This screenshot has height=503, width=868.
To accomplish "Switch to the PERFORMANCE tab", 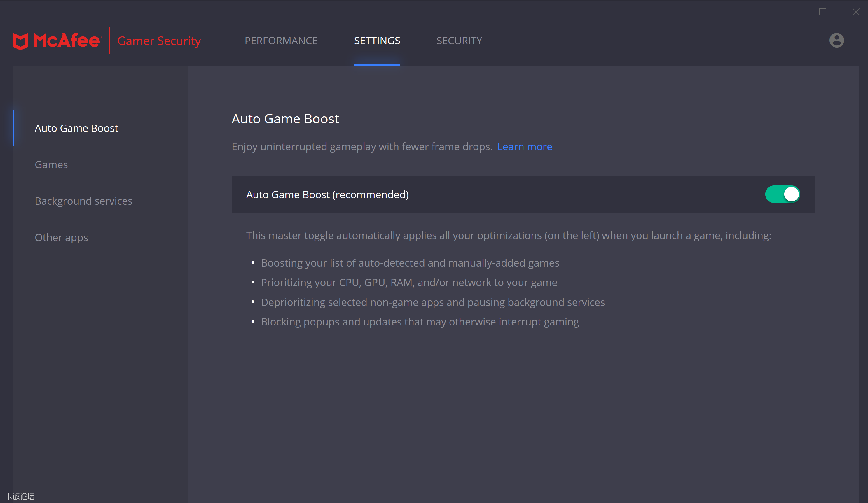I will pyautogui.click(x=281, y=41).
